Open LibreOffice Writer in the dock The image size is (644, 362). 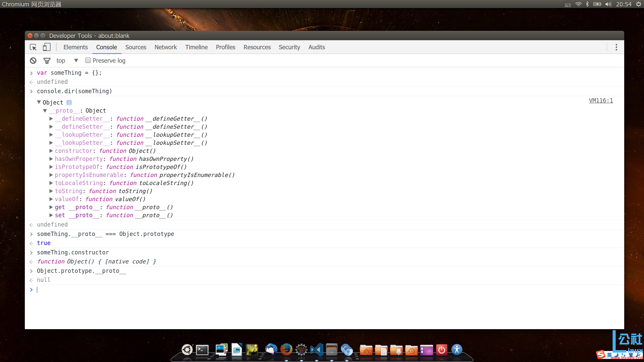point(237,350)
